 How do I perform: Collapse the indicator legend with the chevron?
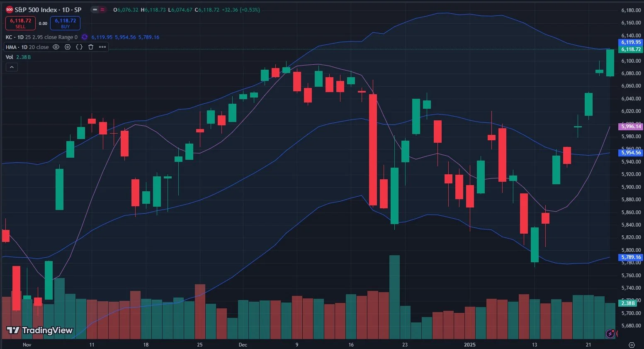click(x=12, y=67)
